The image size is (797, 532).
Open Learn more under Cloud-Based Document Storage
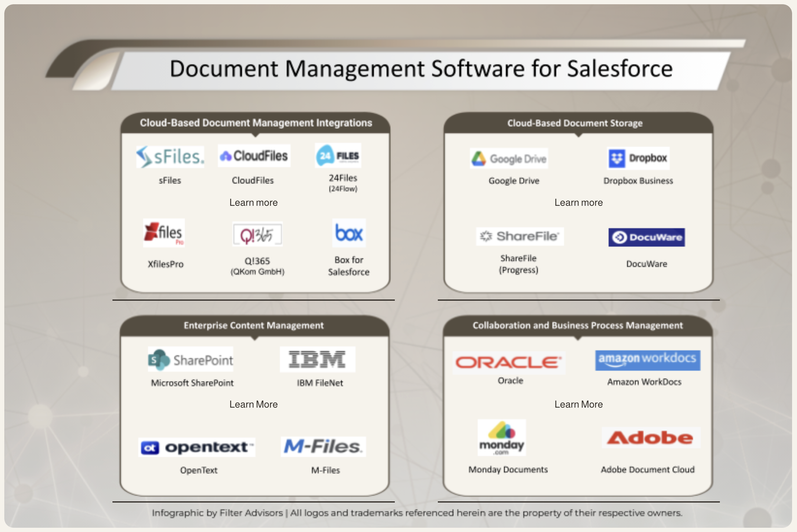click(579, 202)
